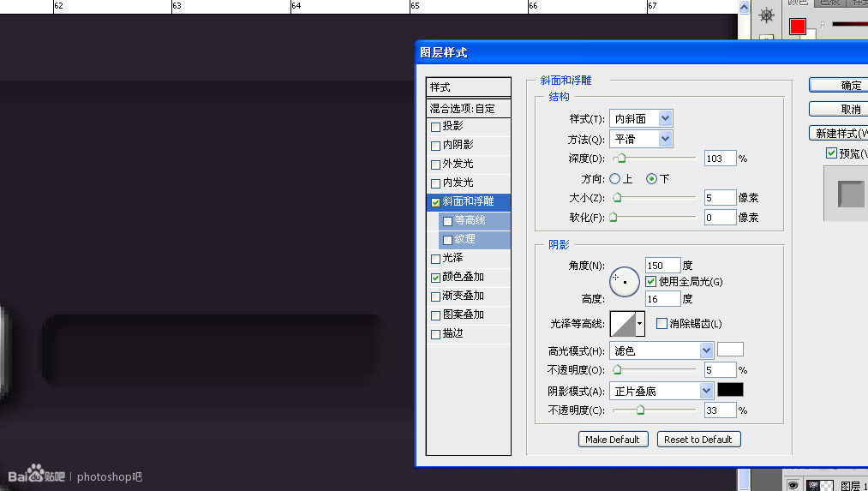Enable the 光泽 checkbox
This screenshot has height=491, width=868.
pos(435,259)
